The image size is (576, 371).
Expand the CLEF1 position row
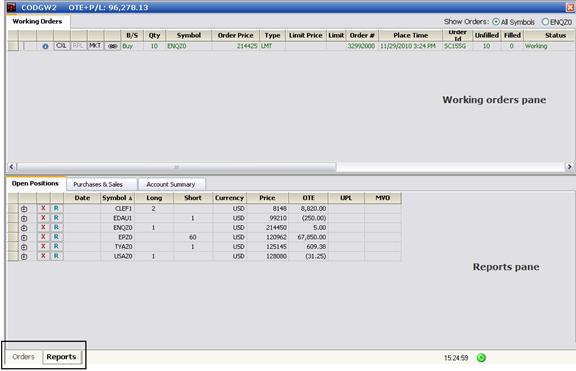click(x=24, y=209)
